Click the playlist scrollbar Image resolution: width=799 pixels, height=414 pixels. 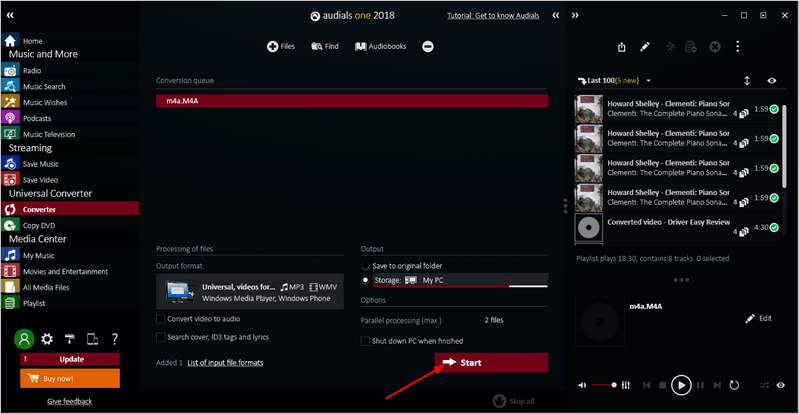coord(785,146)
